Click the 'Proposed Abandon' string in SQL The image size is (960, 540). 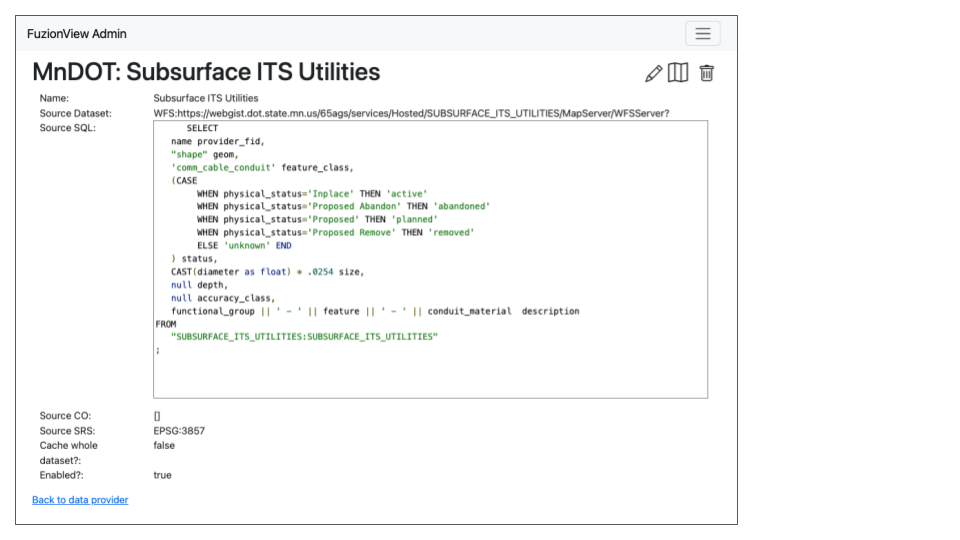(x=354, y=206)
